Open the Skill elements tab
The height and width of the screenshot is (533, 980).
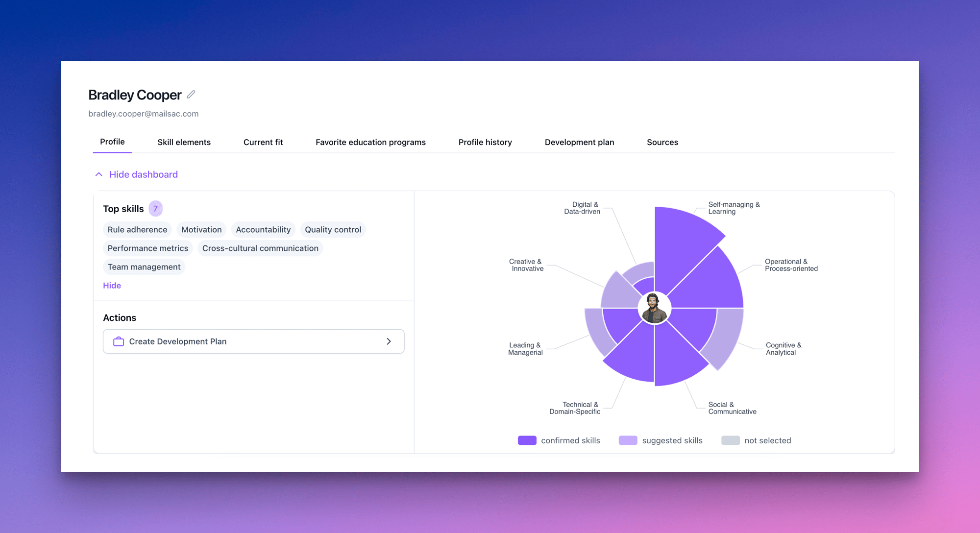pyautogui.click(x=184, y=142)
